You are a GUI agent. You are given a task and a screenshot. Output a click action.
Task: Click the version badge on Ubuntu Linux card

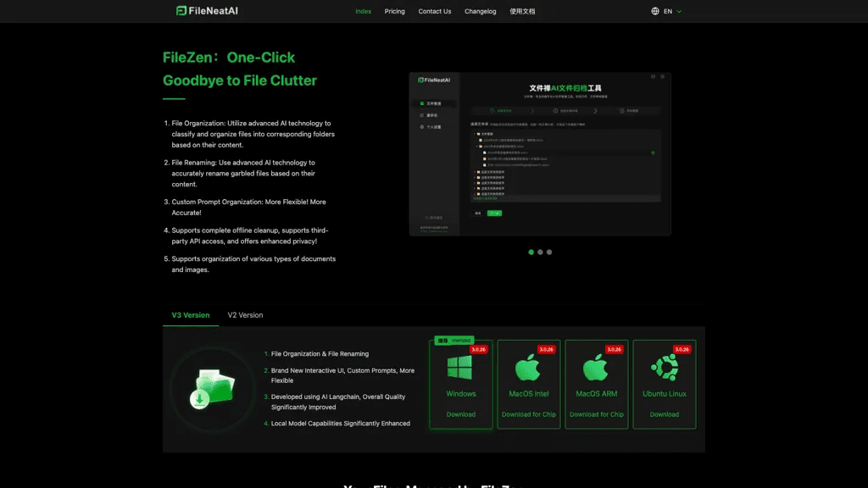(x=682, y=350)
